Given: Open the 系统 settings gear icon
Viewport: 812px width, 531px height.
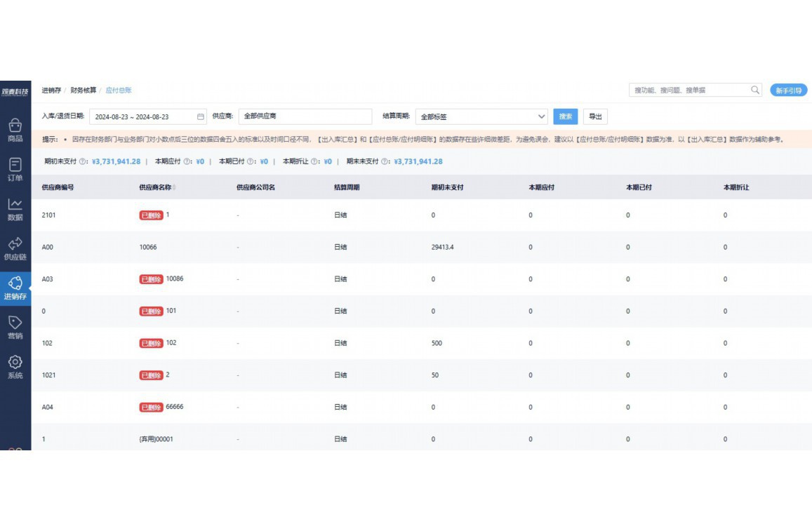Looking at the screenshot, I should point(15,366).
